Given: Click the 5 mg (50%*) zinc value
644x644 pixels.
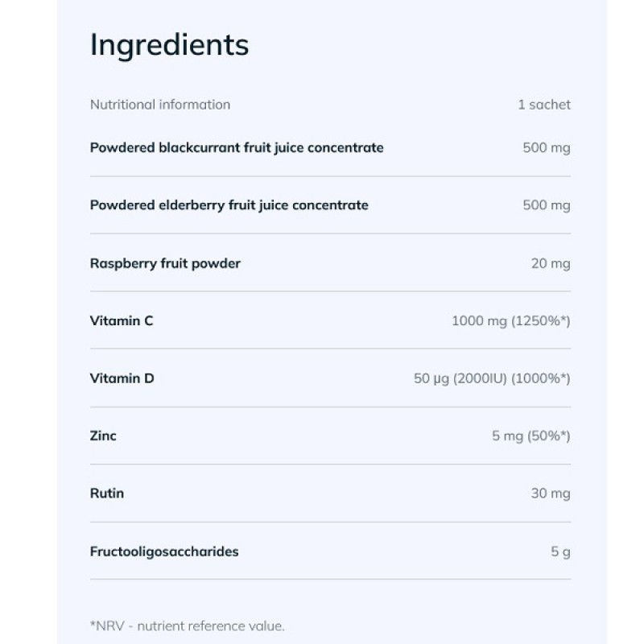Looking at the screenshot, I should coord(530,436).
